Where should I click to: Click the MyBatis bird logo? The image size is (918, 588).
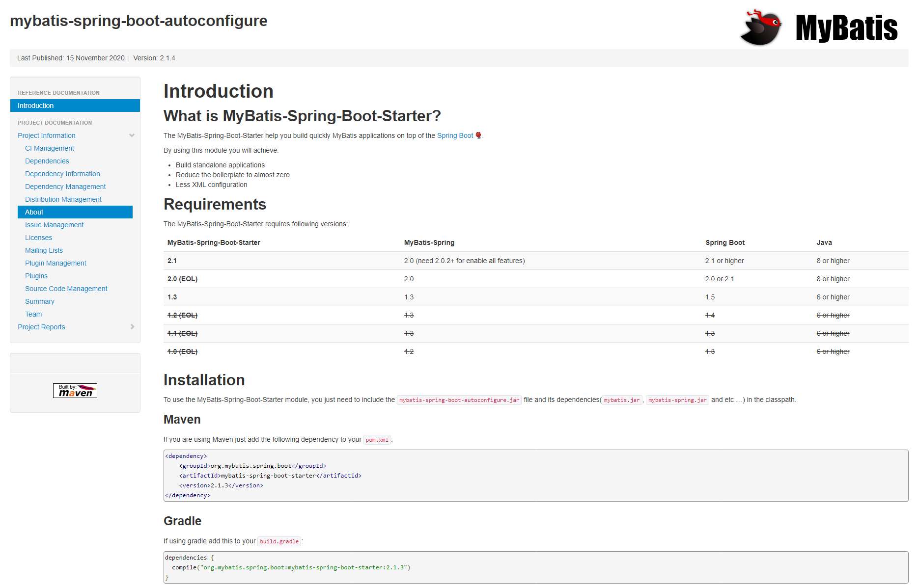pos(761,27)
